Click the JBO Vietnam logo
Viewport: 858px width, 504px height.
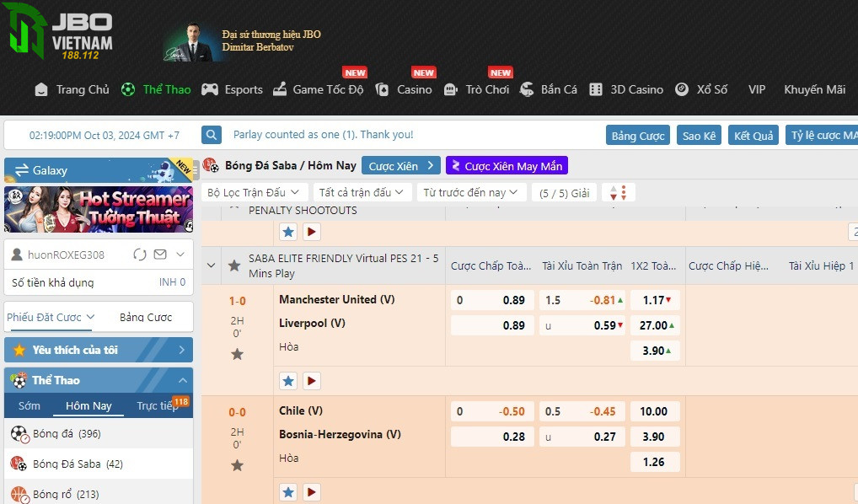click(x=58, y=31)
